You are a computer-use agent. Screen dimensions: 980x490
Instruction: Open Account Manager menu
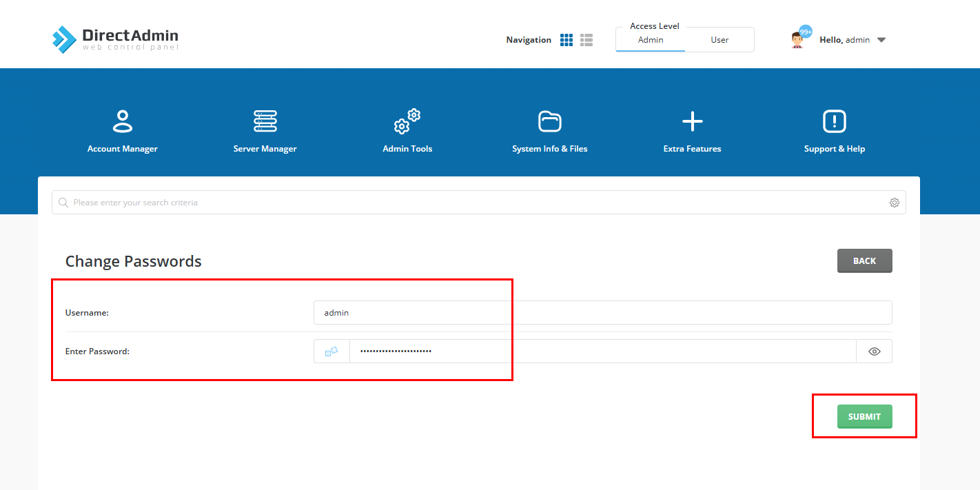123,131
